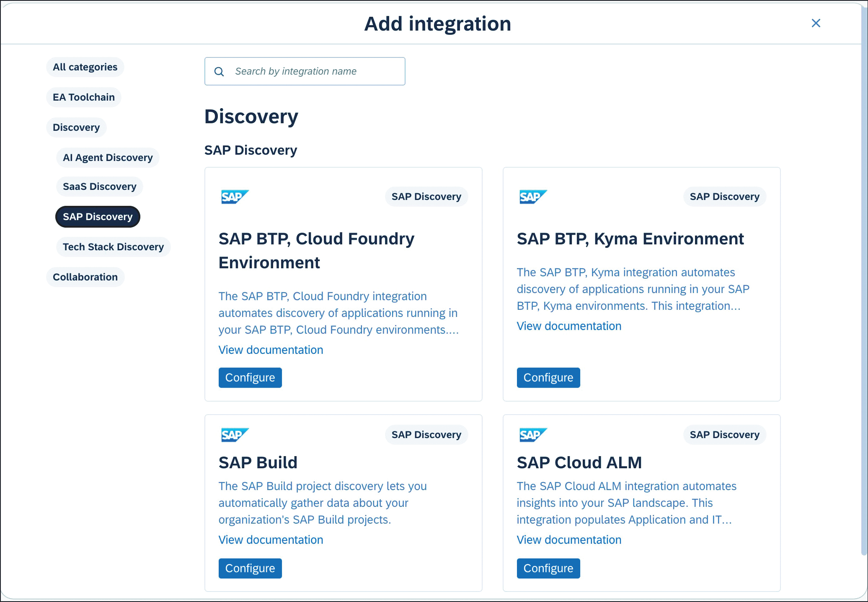Click the Discovery section heading

[x=251, y=117]
